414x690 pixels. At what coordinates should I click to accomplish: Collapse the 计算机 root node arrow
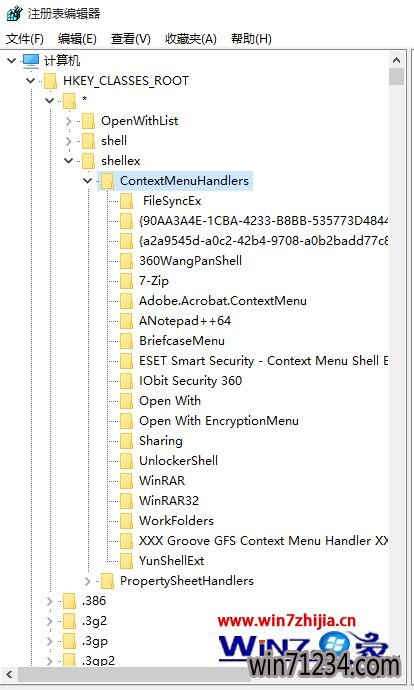tap(12, 60)
